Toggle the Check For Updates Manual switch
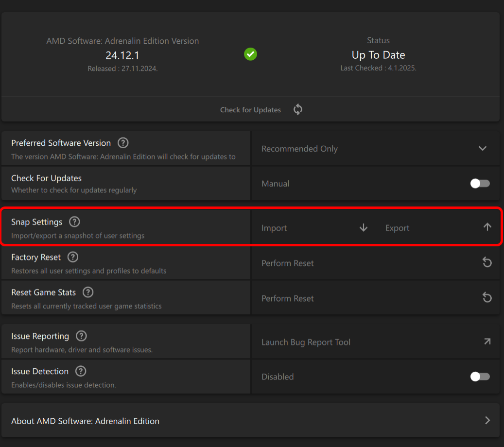 tap(480, 184)
